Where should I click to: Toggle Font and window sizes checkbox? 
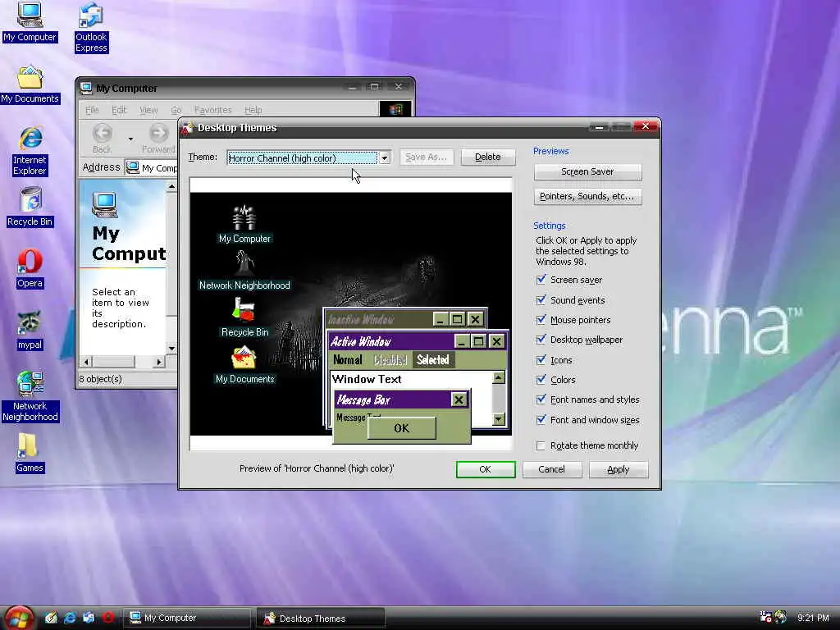coord(541,419)
